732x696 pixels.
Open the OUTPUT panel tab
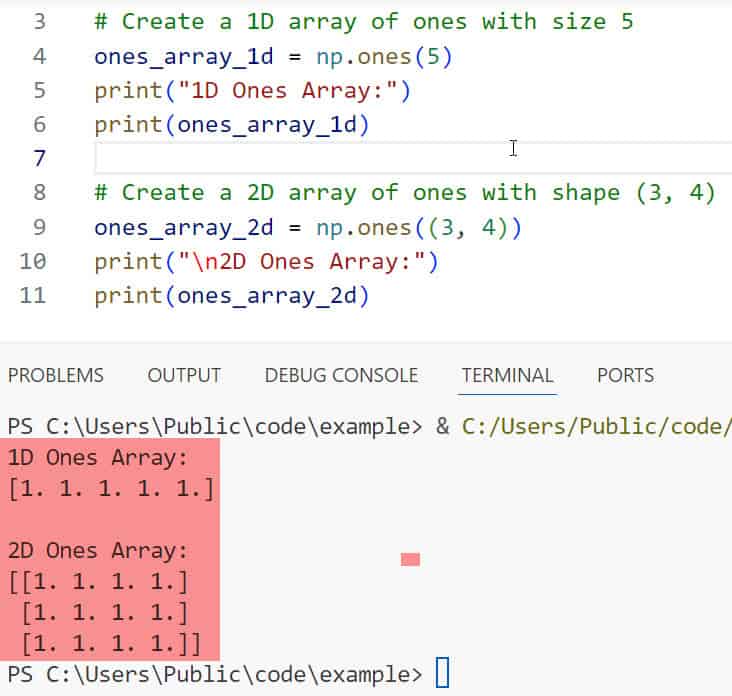pos(184,375)
